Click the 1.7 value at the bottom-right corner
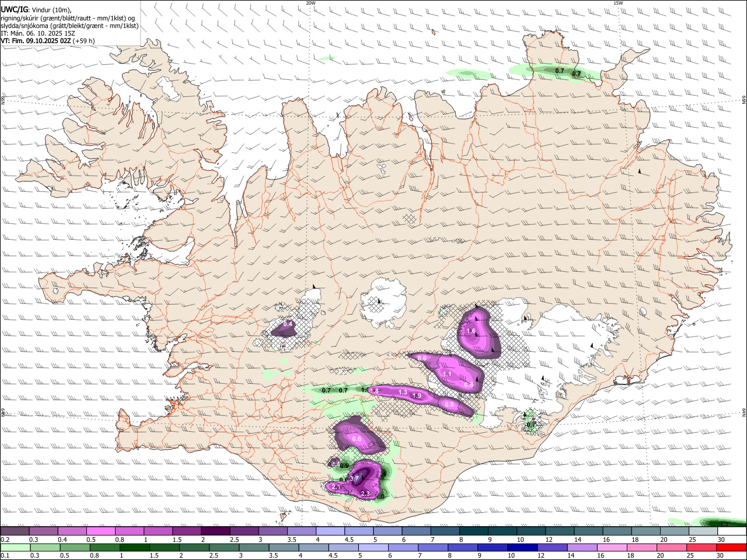The width and height of the screenshot is (747, 560). coord(724,524)
